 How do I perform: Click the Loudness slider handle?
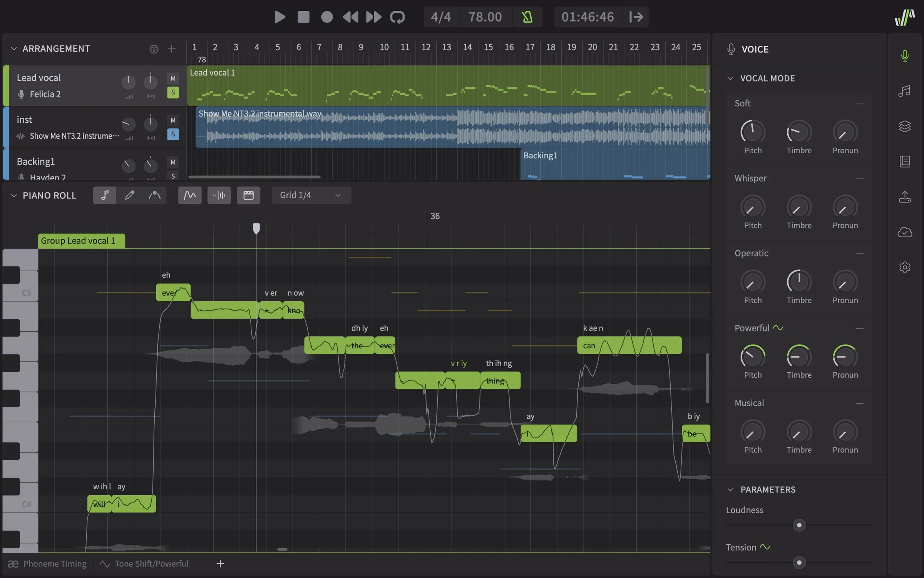[799, 525]
